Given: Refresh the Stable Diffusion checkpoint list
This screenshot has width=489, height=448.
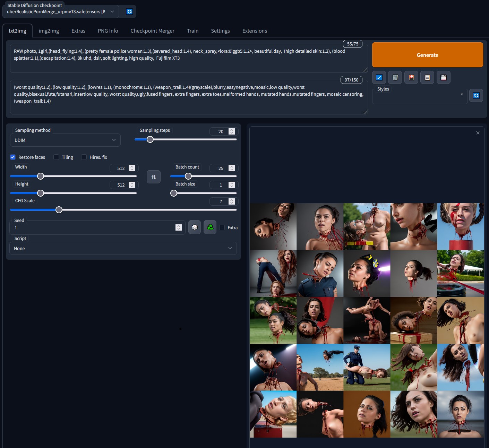Looking at the screenshot, I should point(129,11).
